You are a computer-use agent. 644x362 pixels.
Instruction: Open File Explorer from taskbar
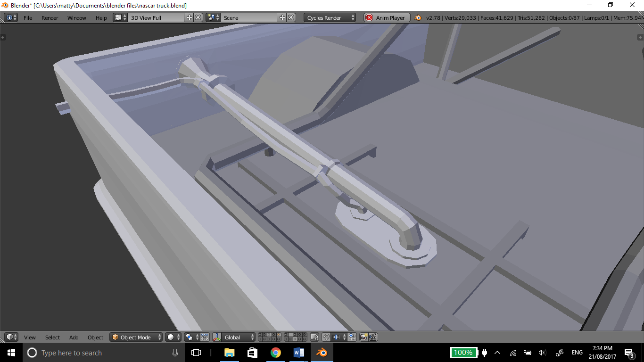click(x=230, y=353)
